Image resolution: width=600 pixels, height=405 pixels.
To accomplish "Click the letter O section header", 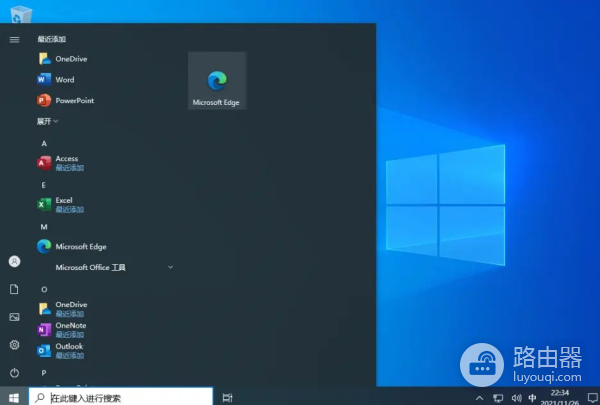I will [x=44, y=289].
